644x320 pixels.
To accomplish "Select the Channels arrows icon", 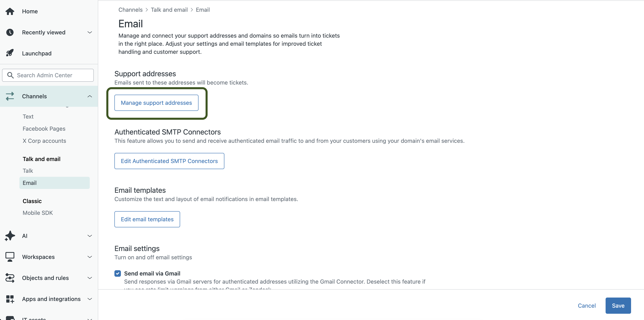I will (10, 96).
